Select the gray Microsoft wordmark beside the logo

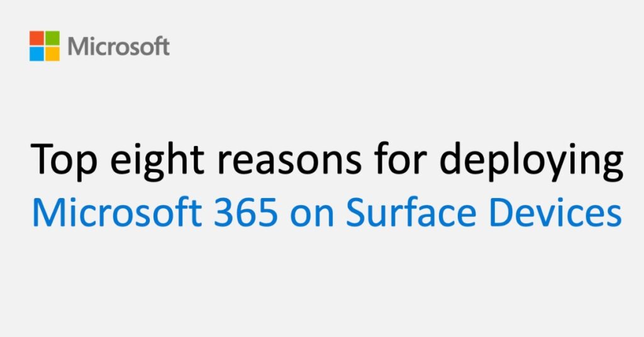click(118, 47)
